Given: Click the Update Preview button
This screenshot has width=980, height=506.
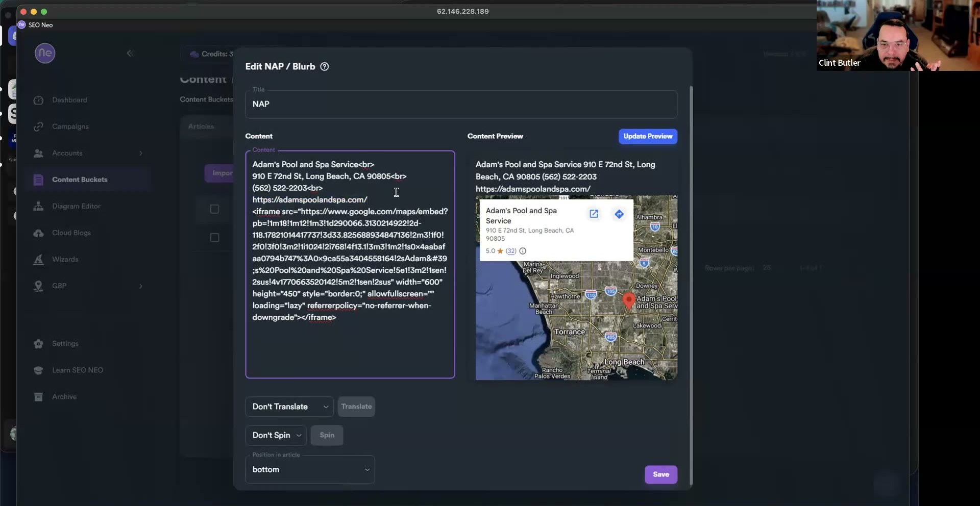Looking at the screenshot, I should coord(648,136).
